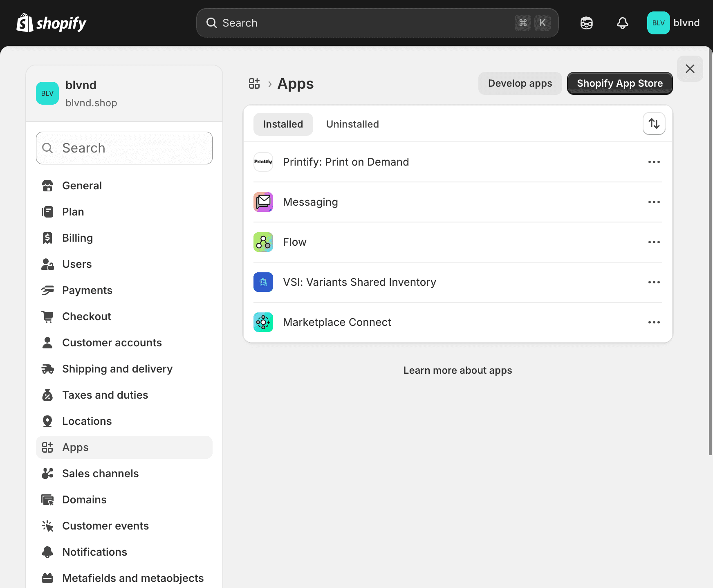This screenshot has height=588, width=713.
Task: Open more actions for Marketplace Connect
Action: tap(654, 322)
